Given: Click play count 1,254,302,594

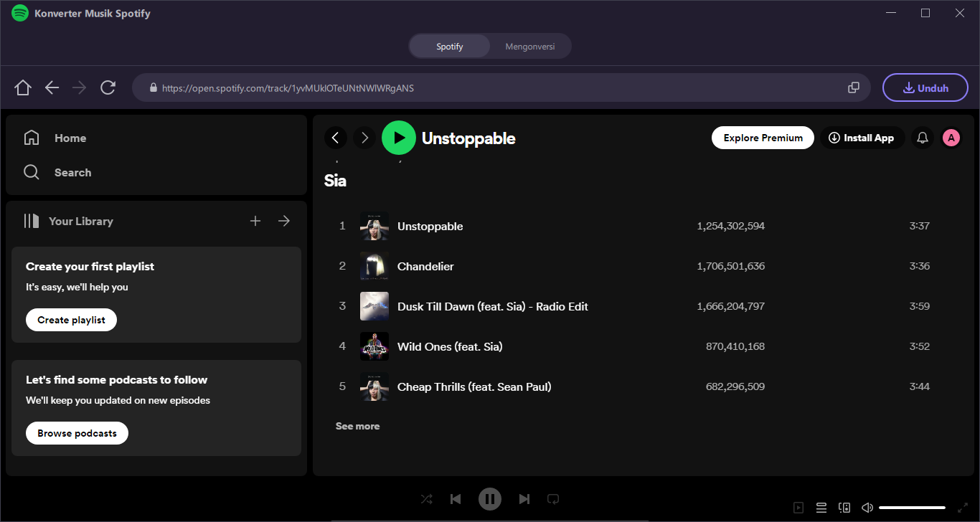Looking at the screenshot, I should click(730, 226).
